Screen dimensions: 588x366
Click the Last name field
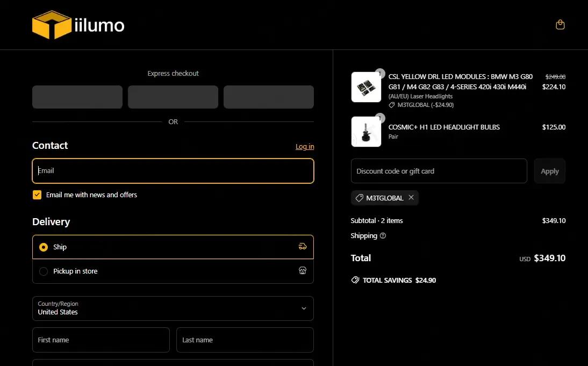pyautogui.click(x=245, y=340)
